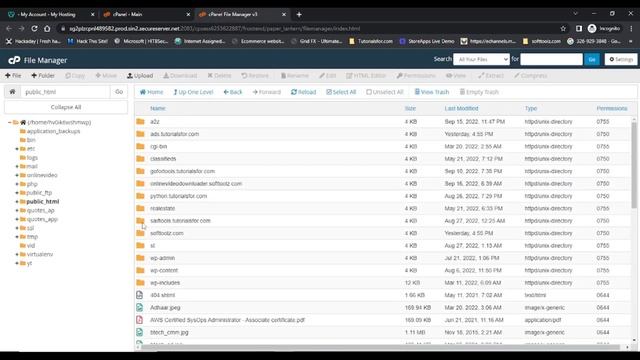Click the Extract toolbar item
Image resolution: width=640 pixels, height=360 pixels.
click(x=491, y=76)
